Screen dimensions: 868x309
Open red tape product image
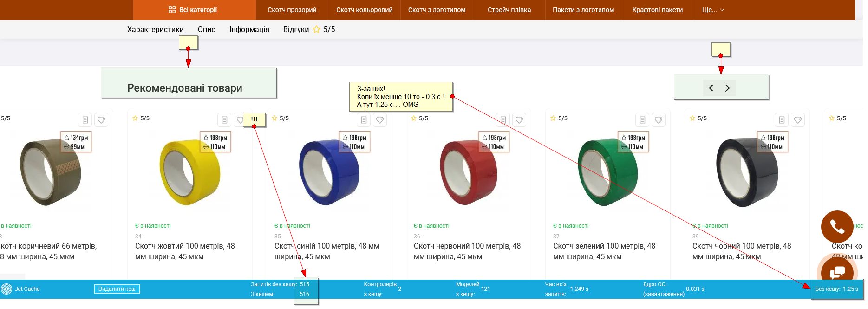(x=468, y=172)
